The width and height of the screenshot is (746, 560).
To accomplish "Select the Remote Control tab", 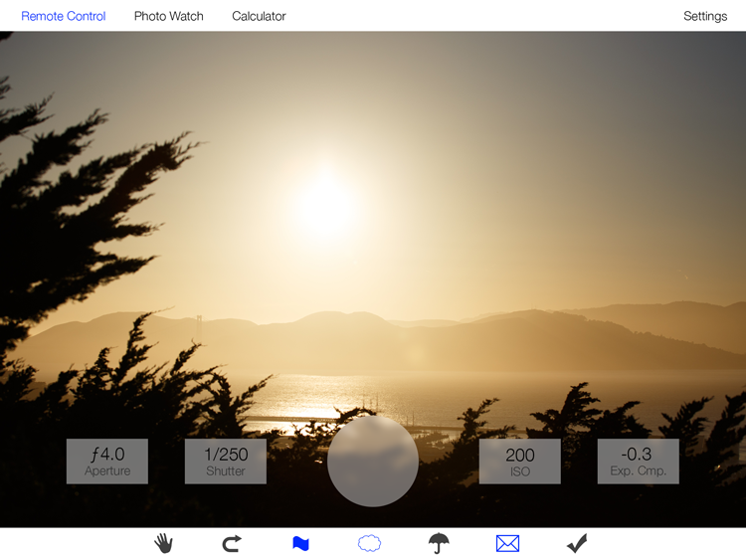I will pos(64,16).
